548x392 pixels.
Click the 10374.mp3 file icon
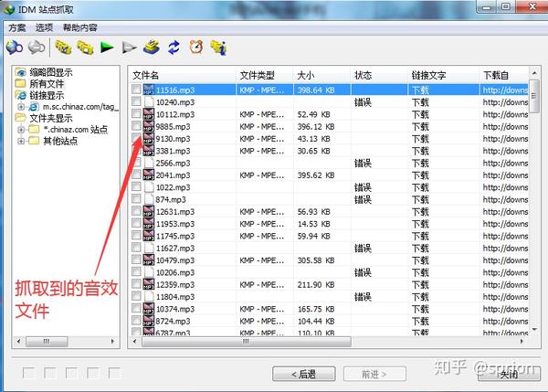(149, 309)
